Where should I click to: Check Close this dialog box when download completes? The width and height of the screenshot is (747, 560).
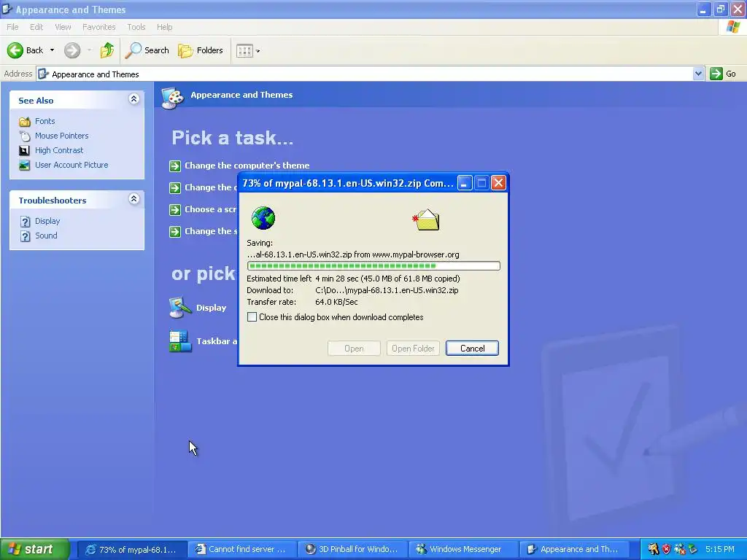coord(252,317)
